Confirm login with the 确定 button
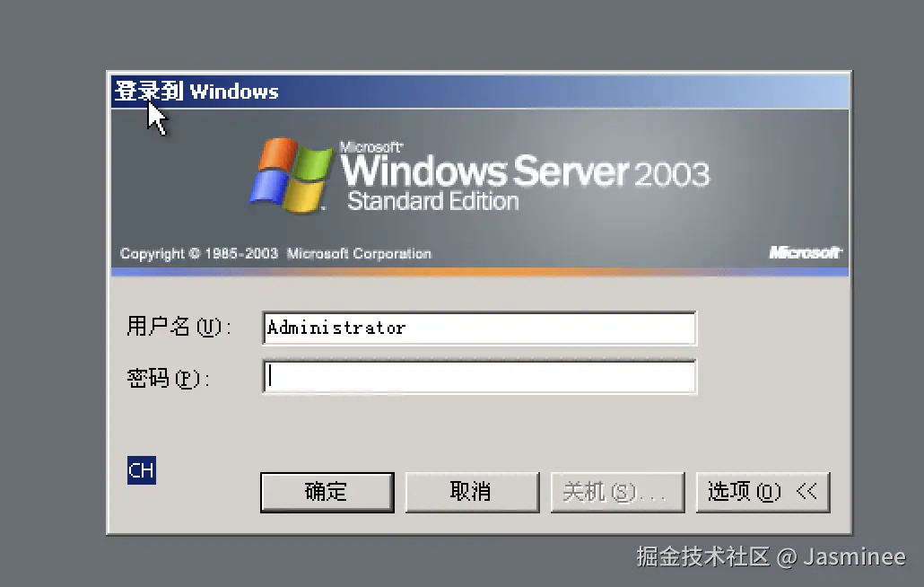924x587 pixels. tap(327, 492)
